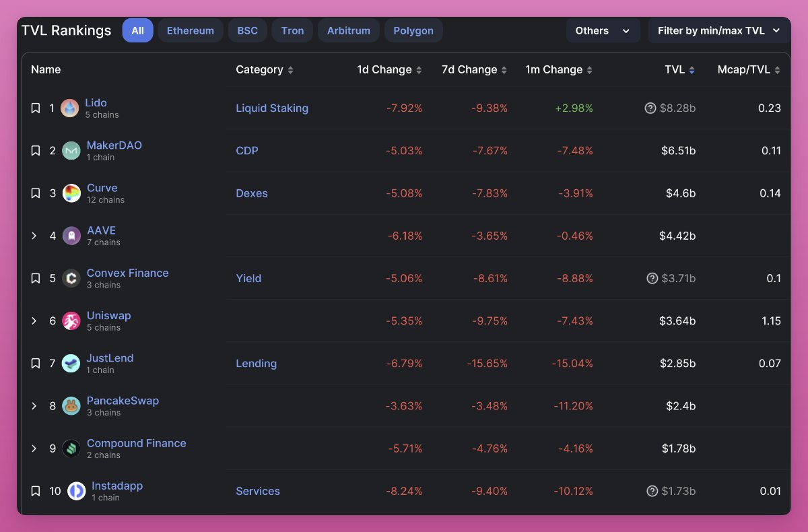808x532 pixels.
Task: Filter rankings by Tron
Action: [292, 30]
